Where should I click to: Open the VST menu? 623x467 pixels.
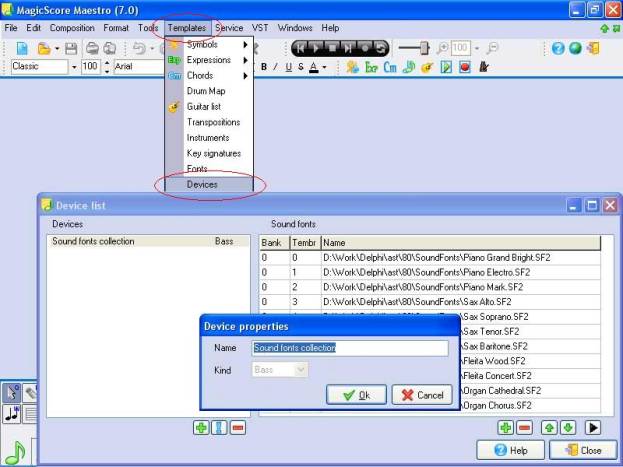tap(260, 28)
